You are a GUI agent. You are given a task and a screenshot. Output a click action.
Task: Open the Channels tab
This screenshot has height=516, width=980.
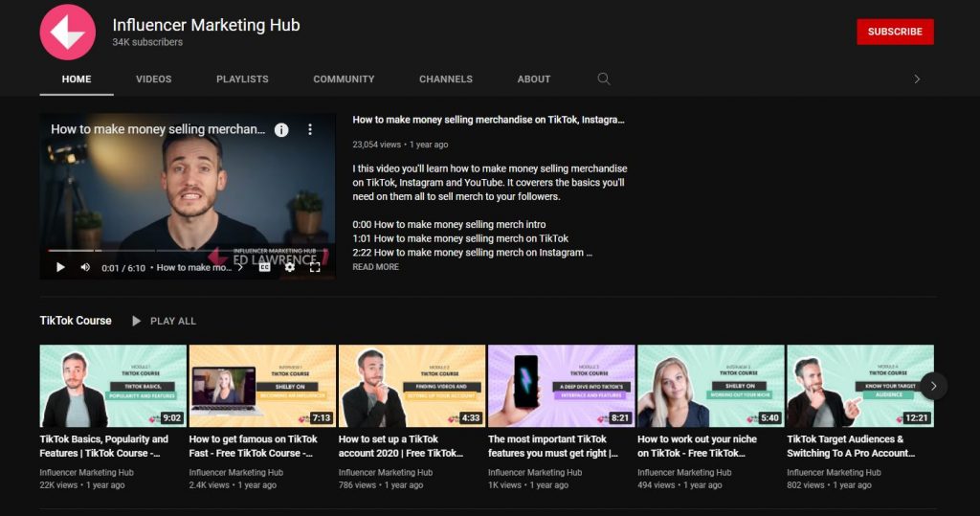[446, 79]
